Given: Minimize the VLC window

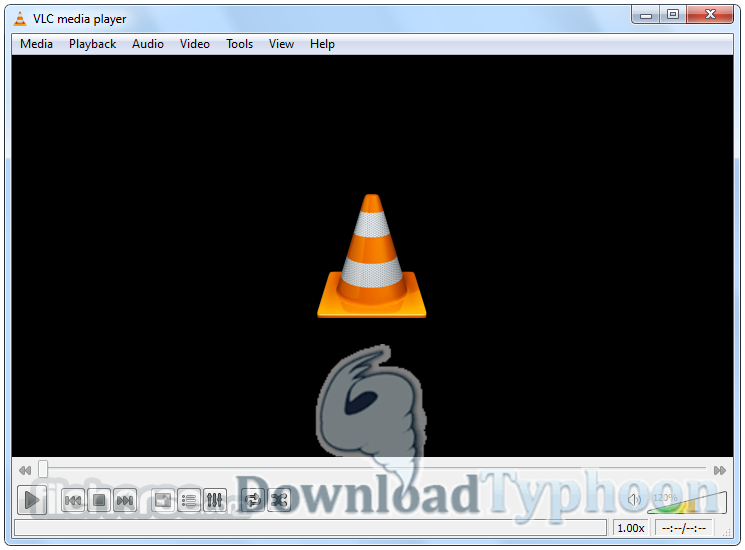Looking at the screenshot, I should (x=645, y=15).
